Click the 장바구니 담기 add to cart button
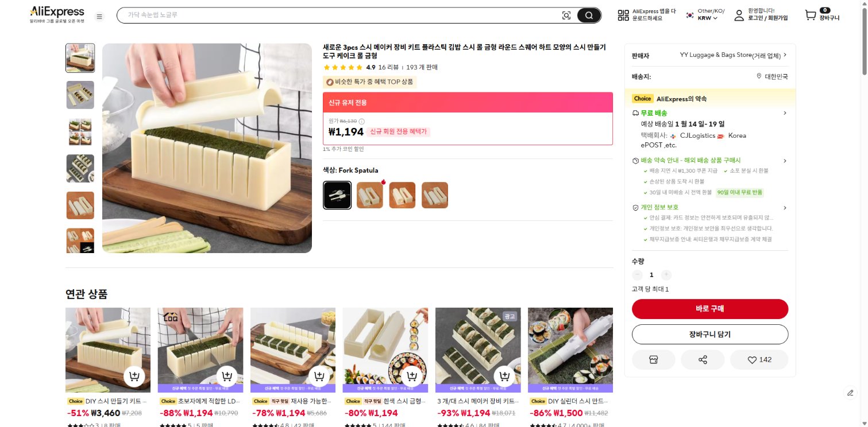 tap(710, 334)
